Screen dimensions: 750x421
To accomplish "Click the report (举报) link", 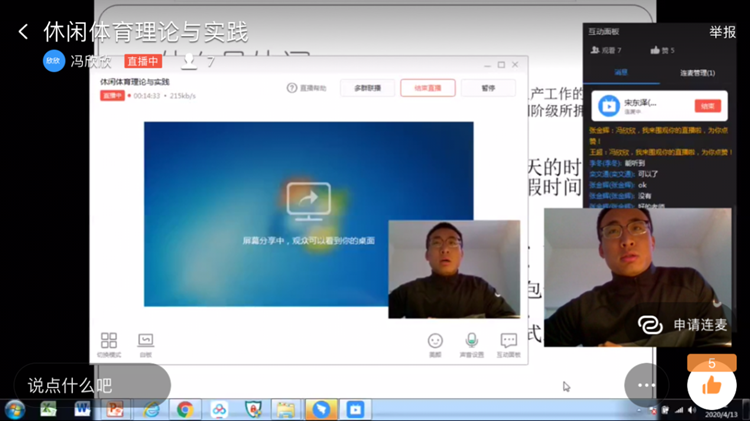I will (722, 32).
